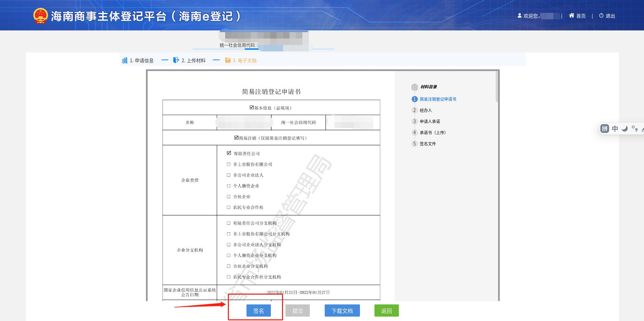The width and height of the screenshot is (644, 321).
Task: Click the 拼 pinyin icon on IME bar
Action: tap(604, 129)
